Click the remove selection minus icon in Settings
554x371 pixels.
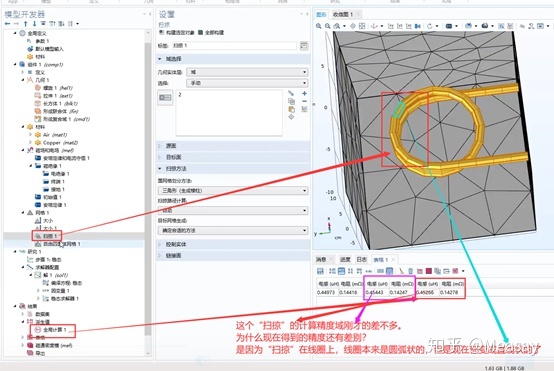coord(304,101)
